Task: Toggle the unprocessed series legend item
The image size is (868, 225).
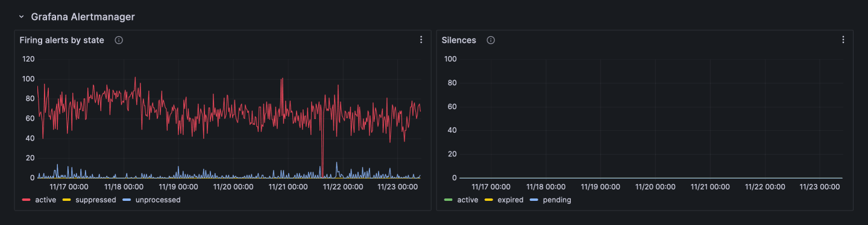Action: pyautogui.click(x=158, y=200)
